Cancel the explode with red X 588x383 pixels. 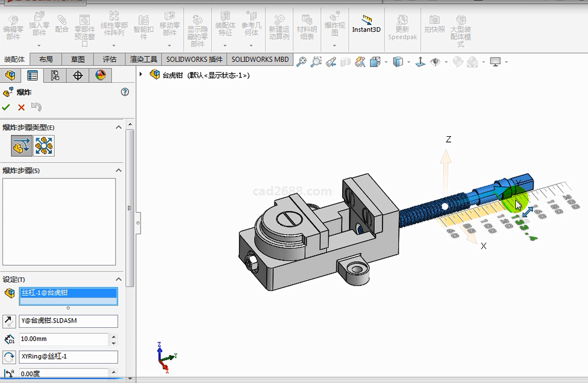click(x=21, y=107)
